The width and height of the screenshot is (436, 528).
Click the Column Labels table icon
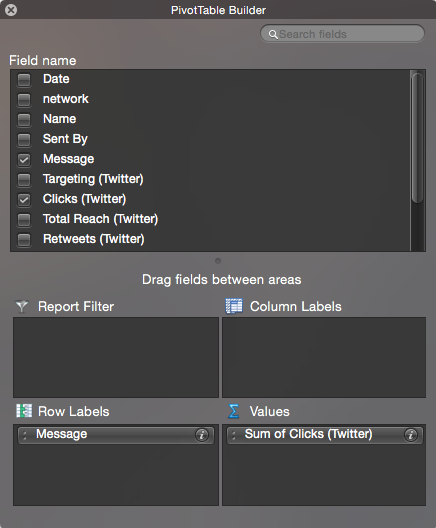[x=234, y=306]
